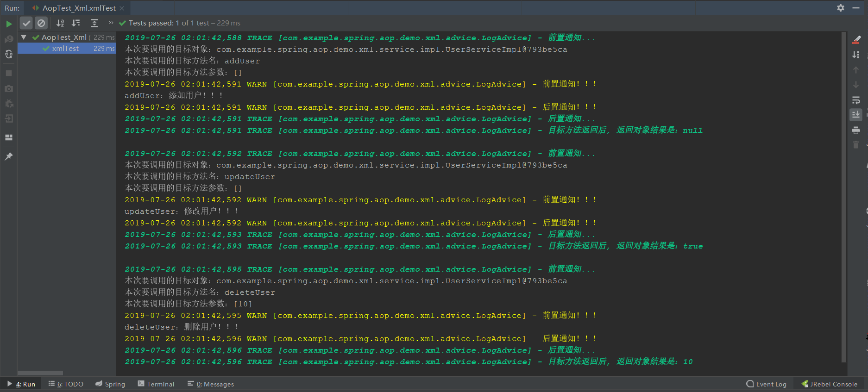Open the Spring tool window
This screenshot has width=868, height=392.
coord(110,384)
